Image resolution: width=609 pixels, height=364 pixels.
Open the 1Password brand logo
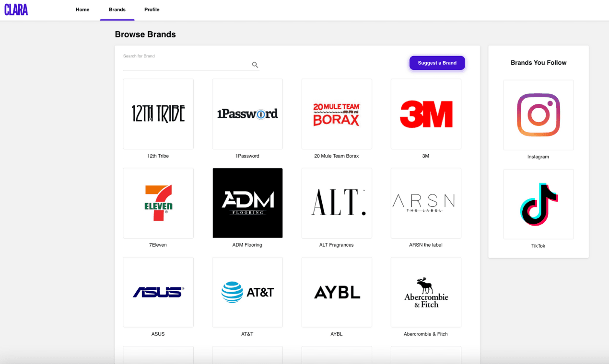point(247,114)
